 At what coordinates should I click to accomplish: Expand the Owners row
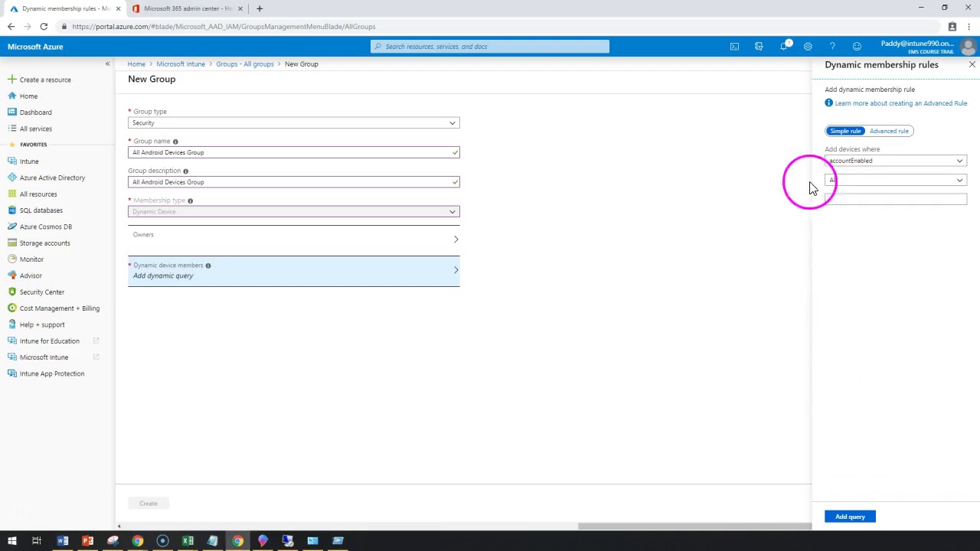coord(294,240)
